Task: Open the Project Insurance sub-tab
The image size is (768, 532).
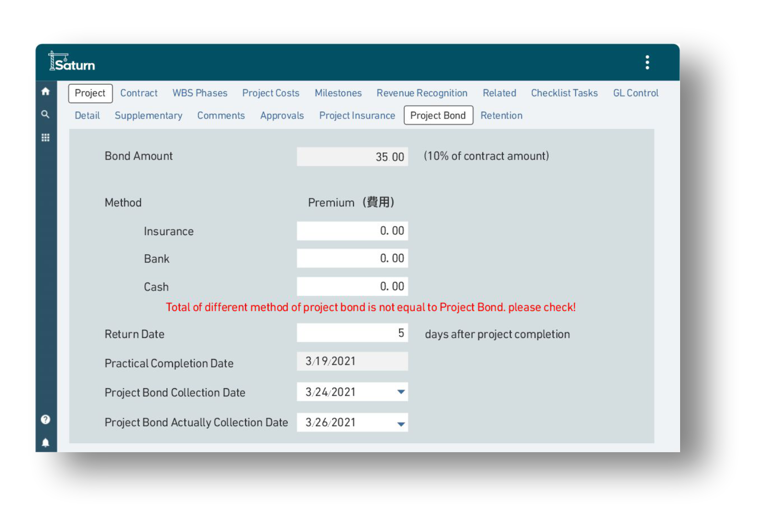Action: (x=357, y=116)
